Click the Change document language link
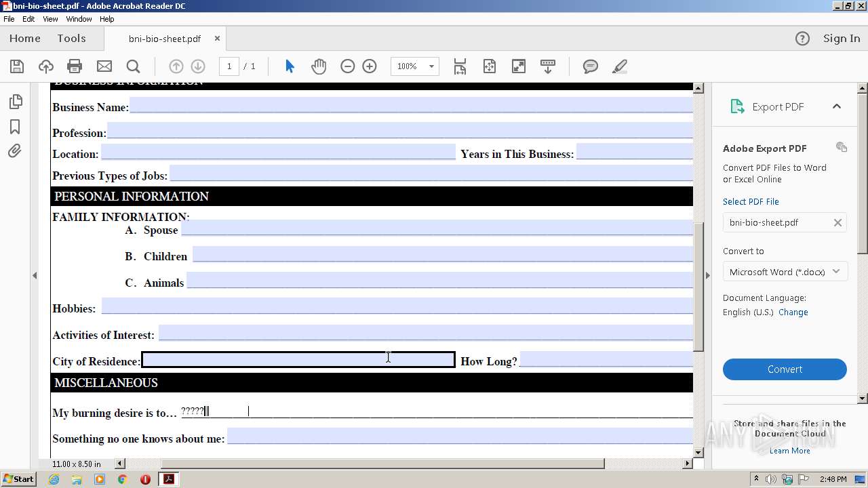Image resolution: width=868 pixels, height=488 pixels. coord(793,312)
